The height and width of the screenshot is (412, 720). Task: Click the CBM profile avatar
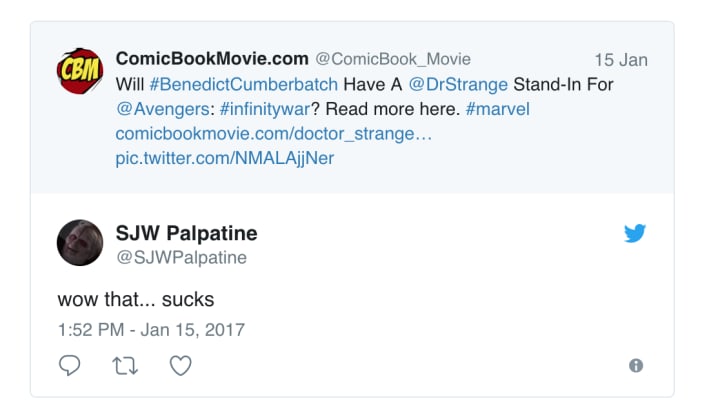[79, 71]
